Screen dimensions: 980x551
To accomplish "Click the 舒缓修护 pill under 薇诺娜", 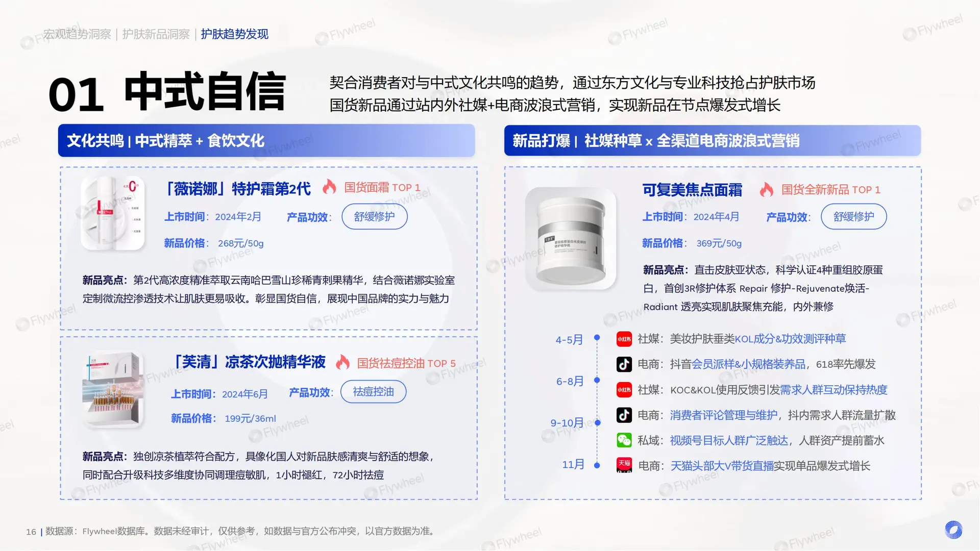I will tap(375, 216).
